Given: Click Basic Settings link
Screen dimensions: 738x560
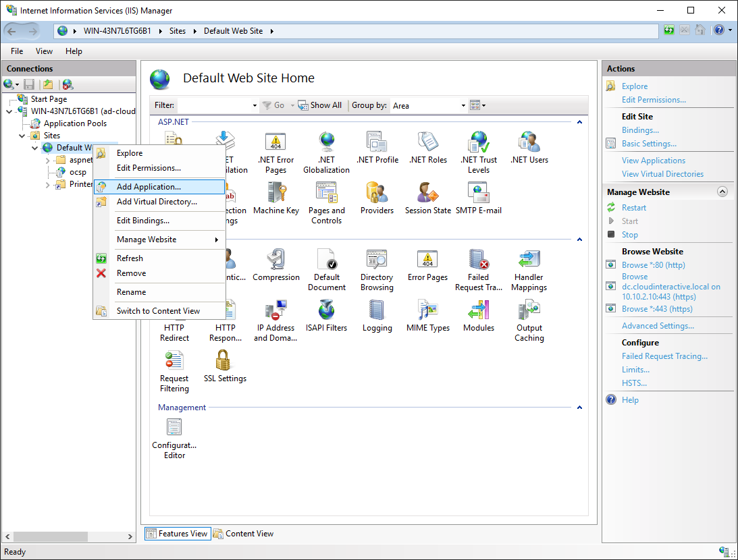Looking at the screenshot, I should (649, 144).
